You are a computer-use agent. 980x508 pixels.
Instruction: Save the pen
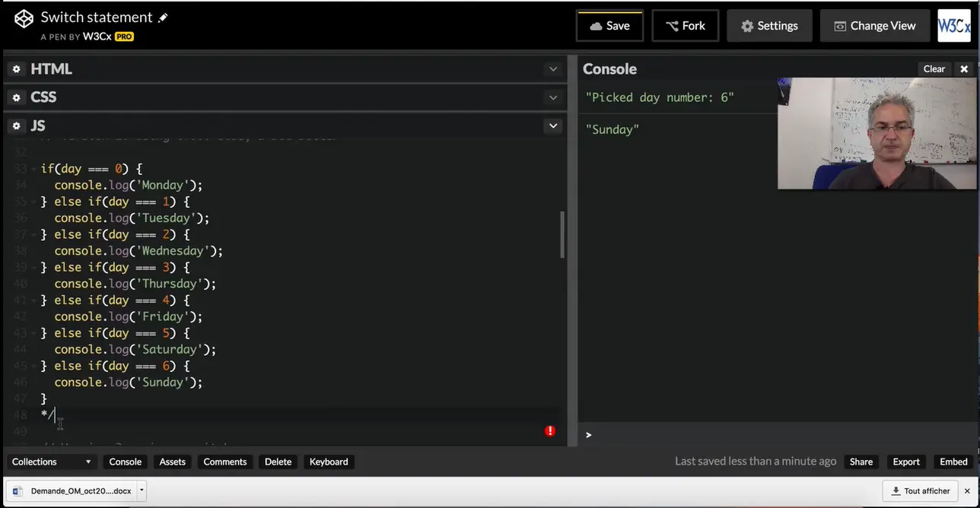pos(609,26)
